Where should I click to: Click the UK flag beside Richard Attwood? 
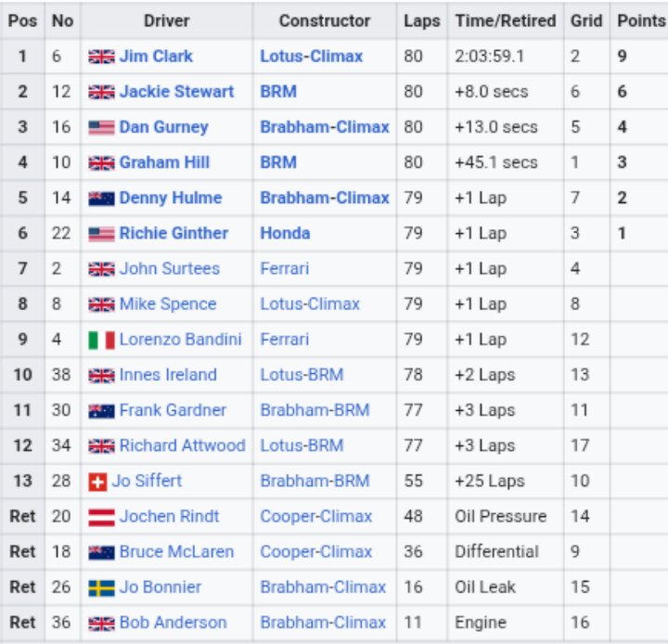click(101, 445)
